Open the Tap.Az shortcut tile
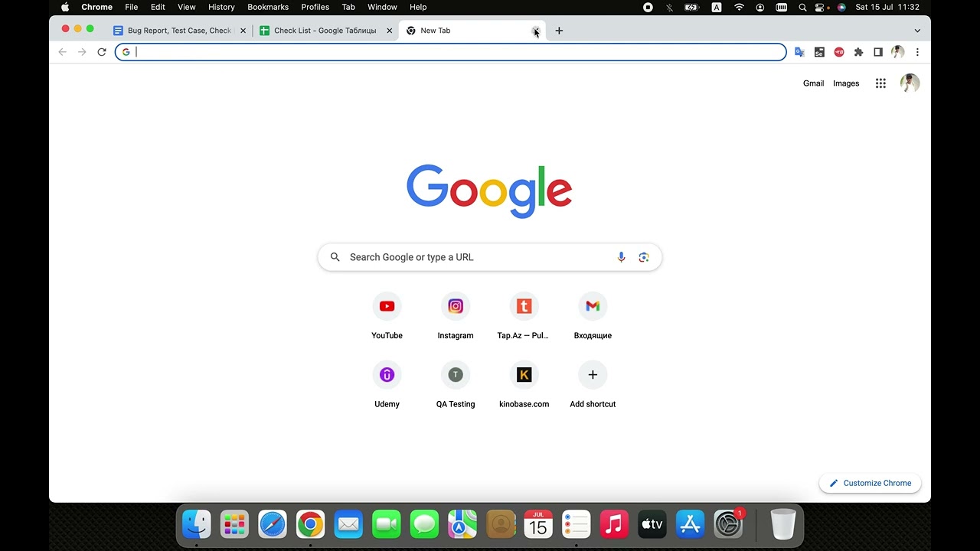The width and height of the screenshot is (980, 551). click(524, 316)
